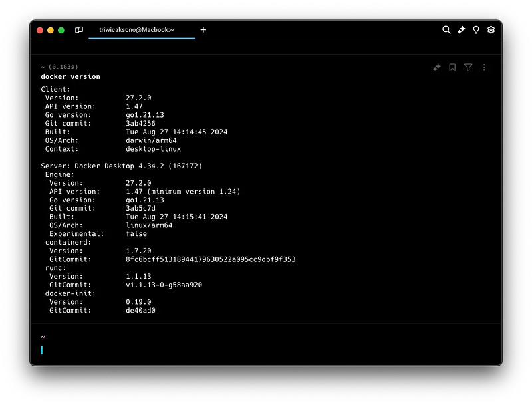Viewport: 532px width, 405px height.
Task: Click containerd version '1.7.20'
Action: click(x=138, y=251)
